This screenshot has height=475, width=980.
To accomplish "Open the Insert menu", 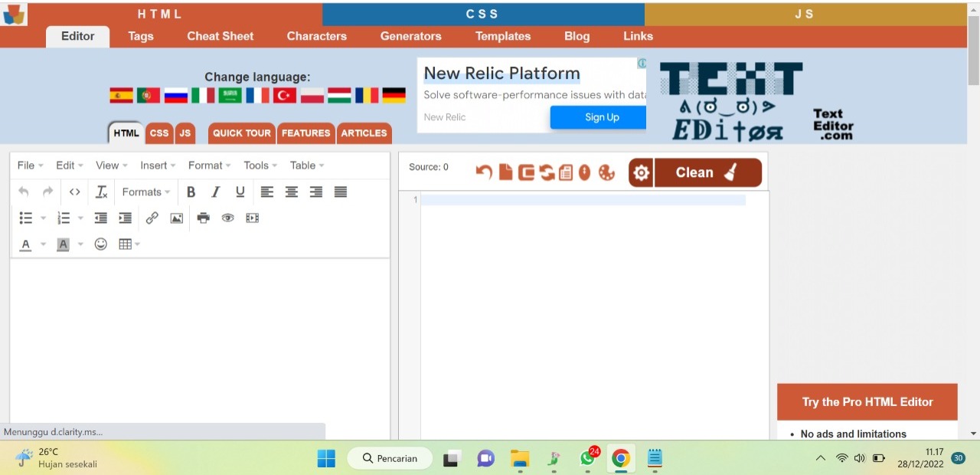I will (158, 165).
